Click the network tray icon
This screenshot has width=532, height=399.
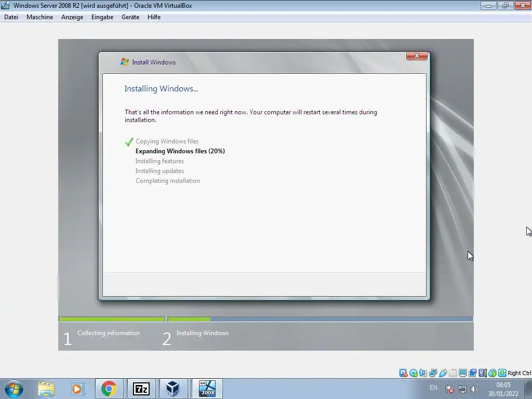click(462, 389)
